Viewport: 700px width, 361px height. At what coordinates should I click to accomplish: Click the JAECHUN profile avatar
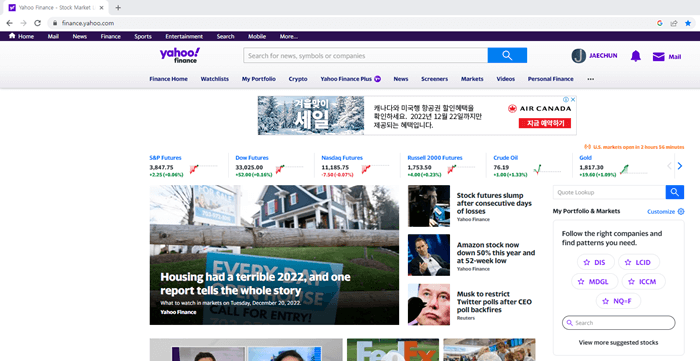click(x=579, y=56)
